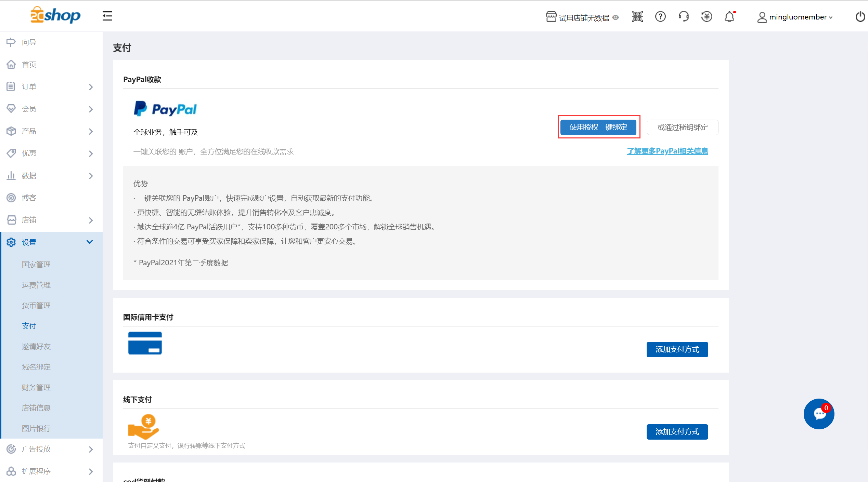Click the 扩展程序 extensions icon
The width and height of the screenshot is (868, 482).
pos(11,471)
